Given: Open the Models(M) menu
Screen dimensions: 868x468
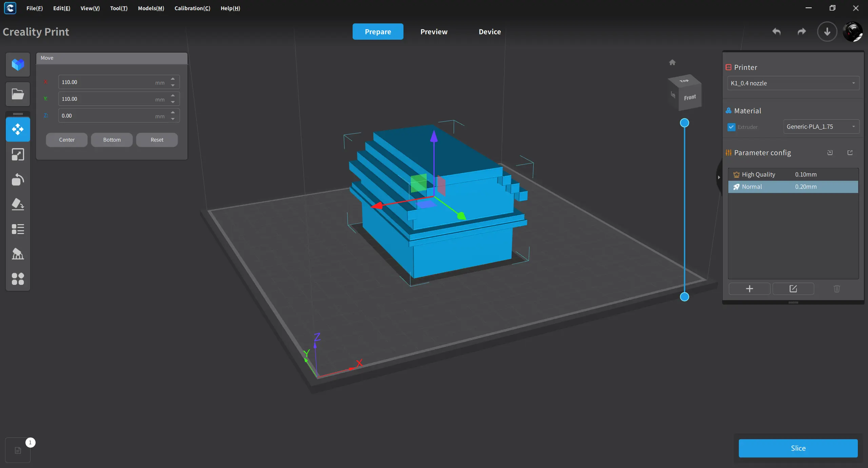Looking at the screenshot, I should pos(151,8).
